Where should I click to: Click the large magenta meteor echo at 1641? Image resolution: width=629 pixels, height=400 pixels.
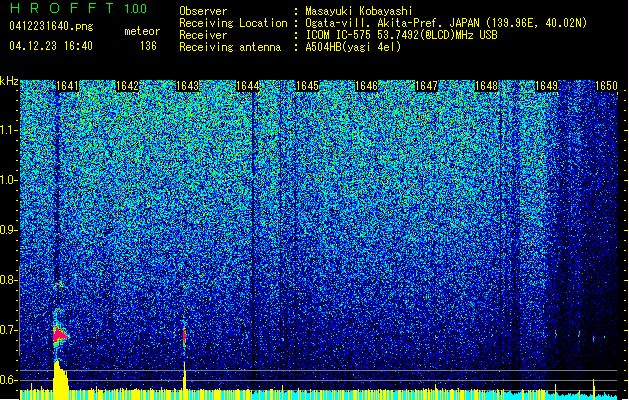[60, 334]
